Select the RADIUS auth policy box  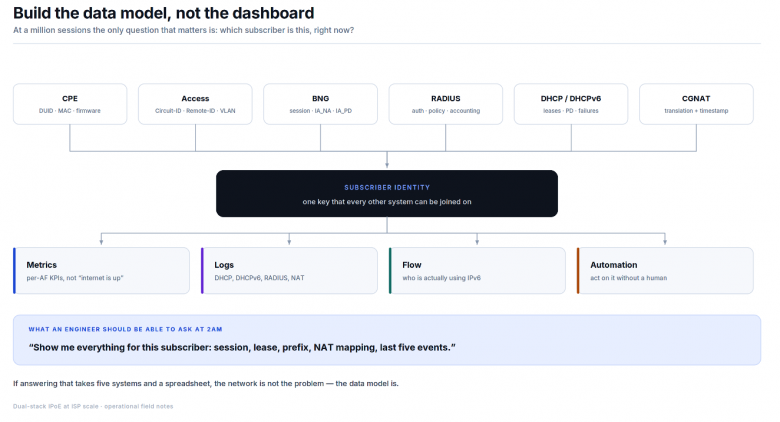coord(446,104)
